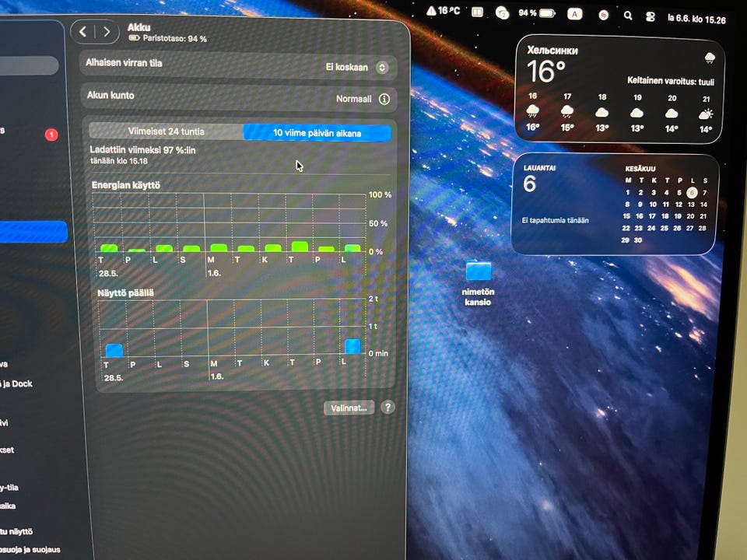Open the sidebar item ending in 'suoja ja suojaus'
The width and height of the screenshot is (747, 560).
(30, 550)
